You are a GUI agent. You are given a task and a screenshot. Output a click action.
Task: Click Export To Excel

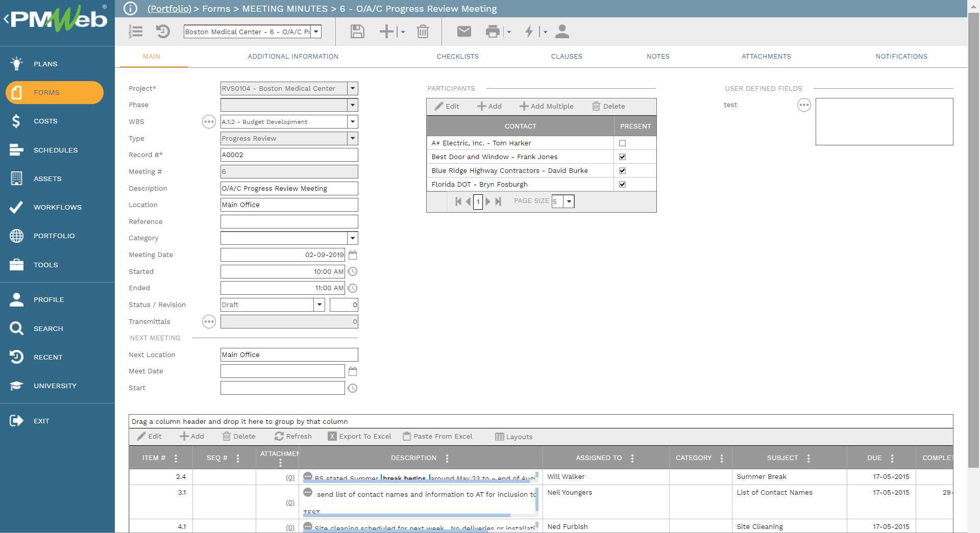pos(359,437)
